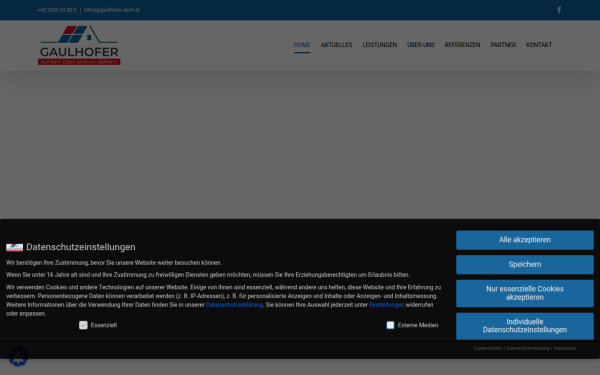Click the office email address in top bar
600x375 pixels.
(111, 10)
